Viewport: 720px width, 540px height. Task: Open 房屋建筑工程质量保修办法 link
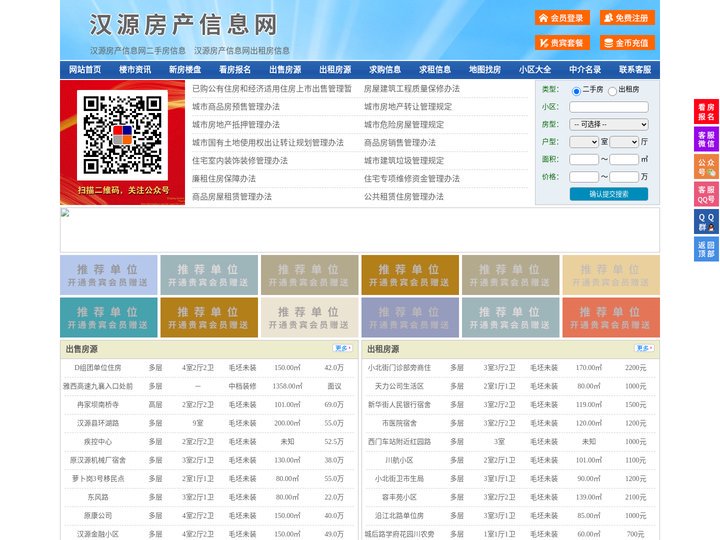click(x=412, y=89)
